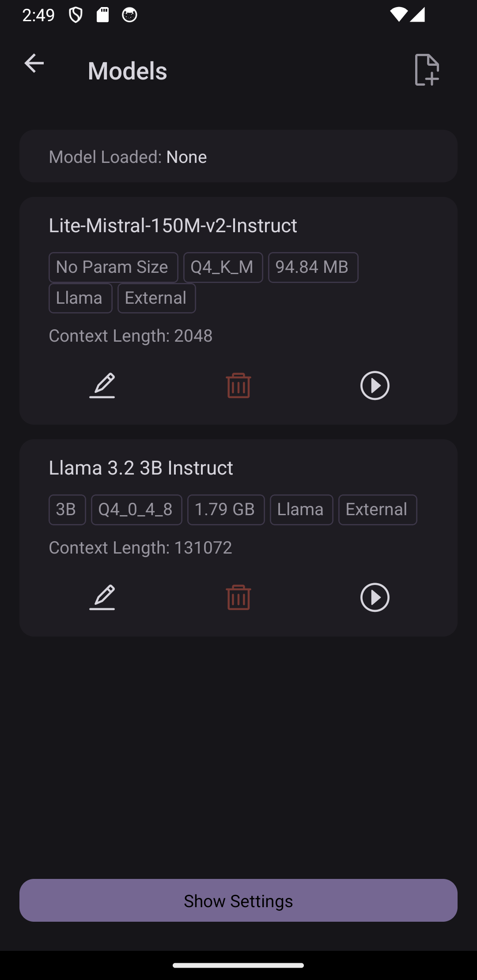Tap the SD card status bar icon
This screenshot has width=477, height=980.
(102, 15)
